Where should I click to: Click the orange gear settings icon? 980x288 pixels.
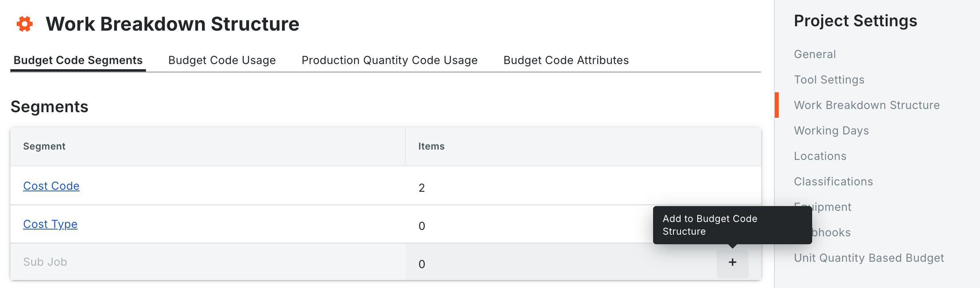[25, 24]
